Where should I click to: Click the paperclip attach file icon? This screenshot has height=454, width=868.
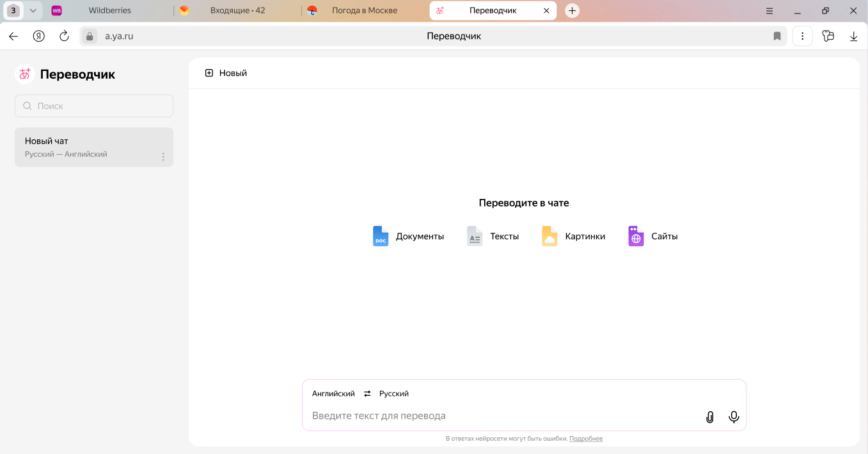[709, 417]
